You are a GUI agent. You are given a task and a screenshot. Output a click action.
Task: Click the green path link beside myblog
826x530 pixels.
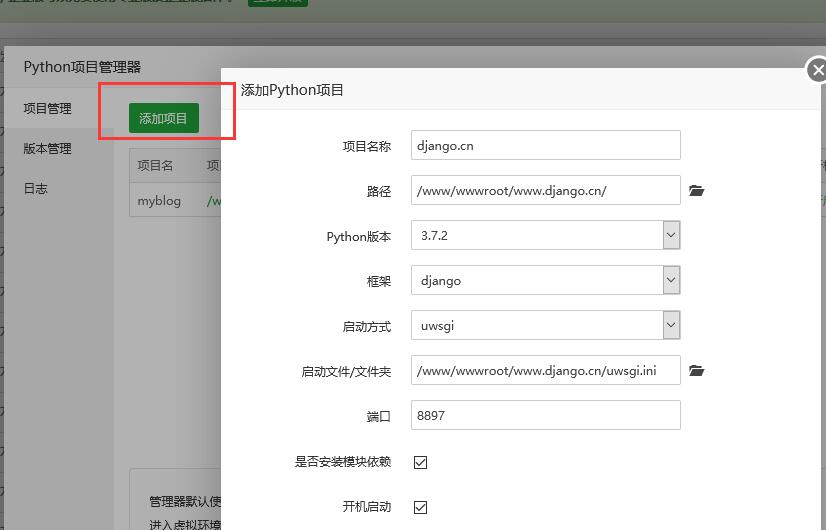tap(212, 200)
